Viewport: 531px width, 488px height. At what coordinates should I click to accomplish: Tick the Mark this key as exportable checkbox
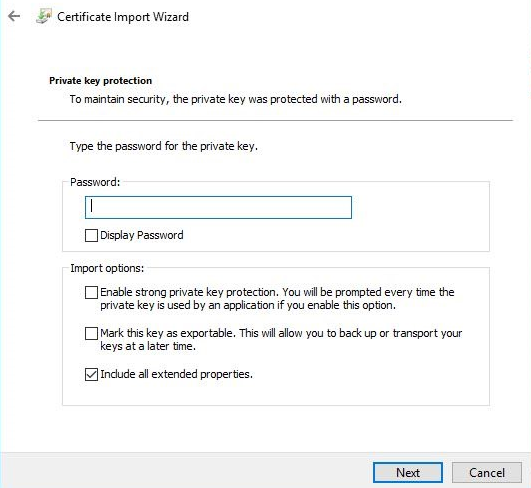[91, 333]
